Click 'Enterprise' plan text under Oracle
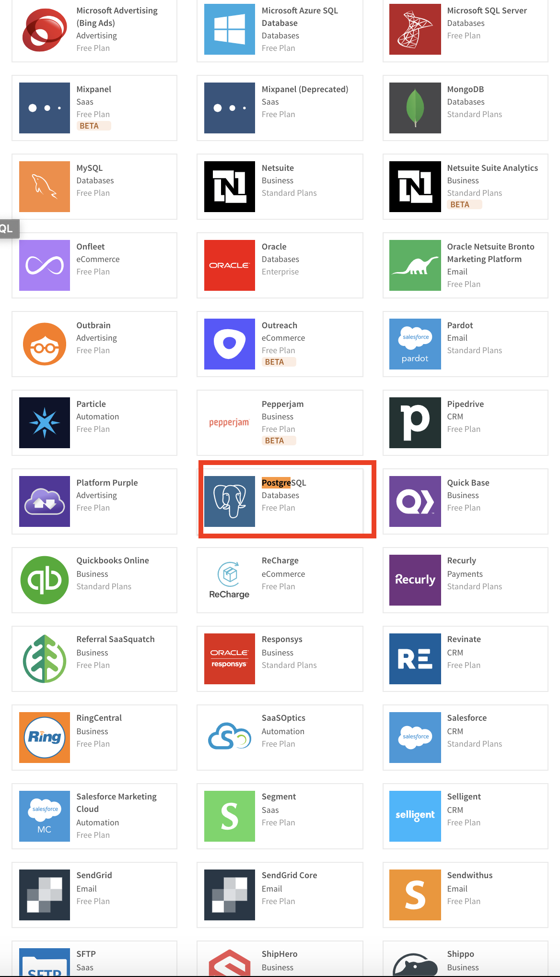The image size is (560, 977). [x=280, y=272]
